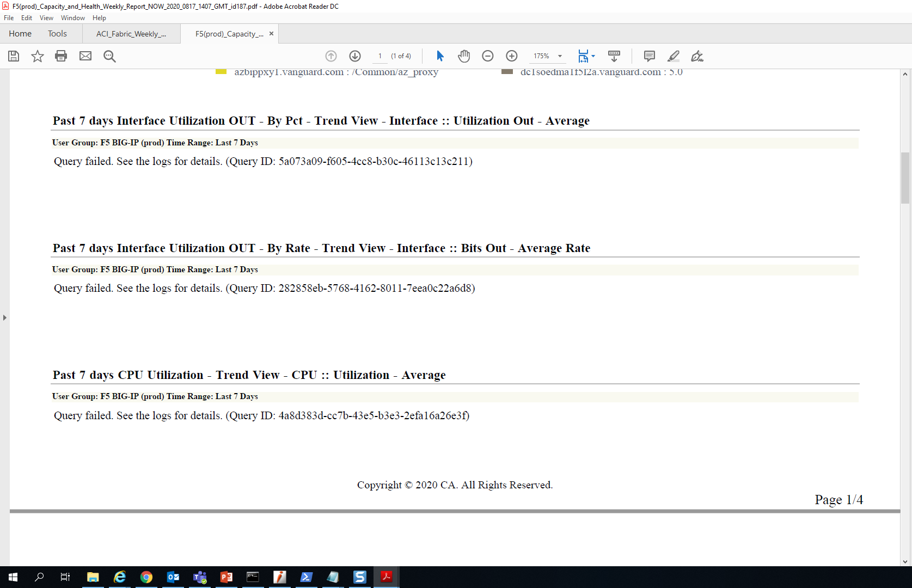Open the Find document search tool
The width and height of the screenshot is (912, 588).
(109, 56)
